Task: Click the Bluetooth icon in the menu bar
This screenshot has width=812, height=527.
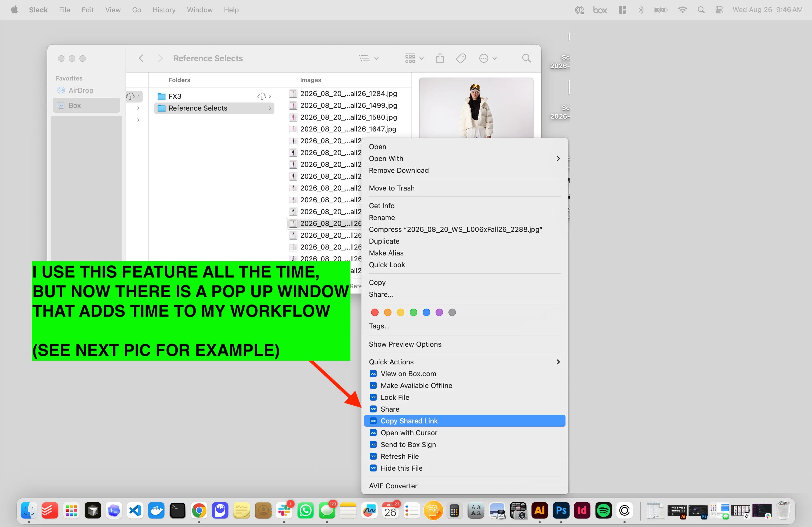Action: point(641,10)
